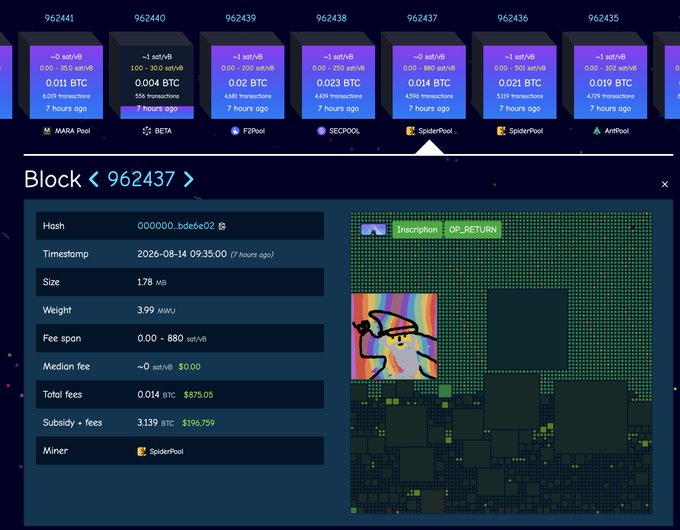Click SpiderPool icon under block 962436
680x530 pixels.
tap(501, 131)
